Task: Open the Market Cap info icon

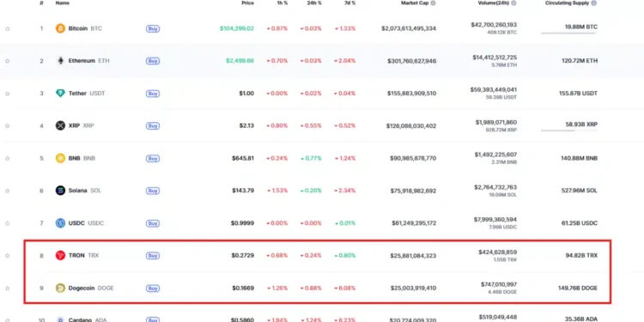Action: coord(433,3)
